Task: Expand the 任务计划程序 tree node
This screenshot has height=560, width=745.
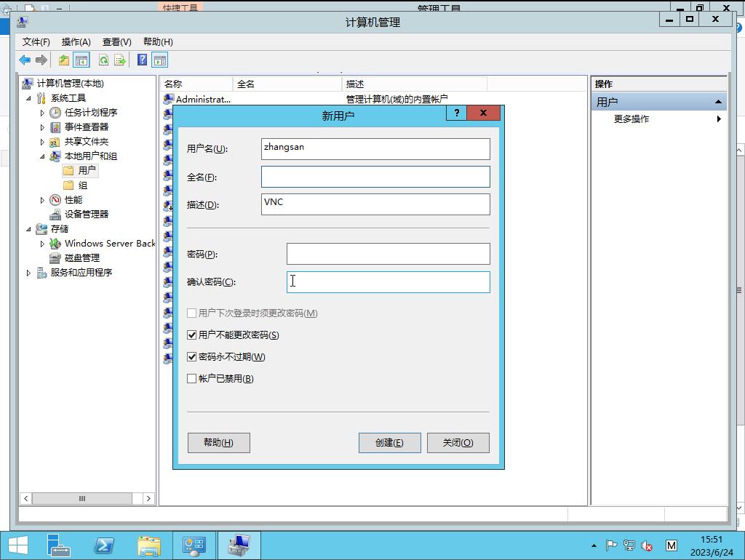Action: 42,113
